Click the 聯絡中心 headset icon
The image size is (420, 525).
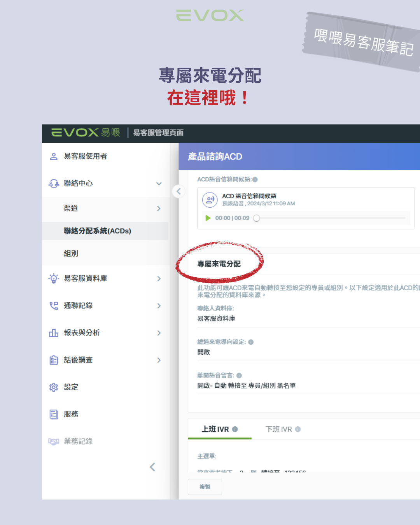(x=54, y=184)
